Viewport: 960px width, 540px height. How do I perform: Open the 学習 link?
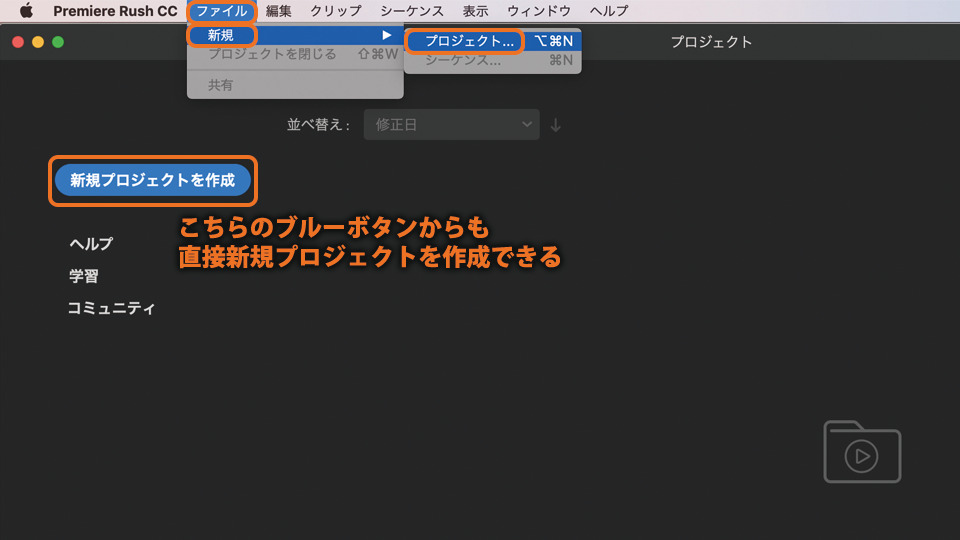pyautogui.click(x=83, y=276)
